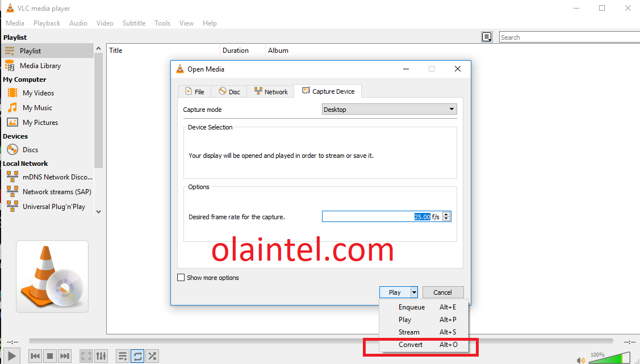Image resolution: width=640 pixels, height=364 pixels.
Task: Increase frame rate with the up arrow
Action: coord(446,214)
